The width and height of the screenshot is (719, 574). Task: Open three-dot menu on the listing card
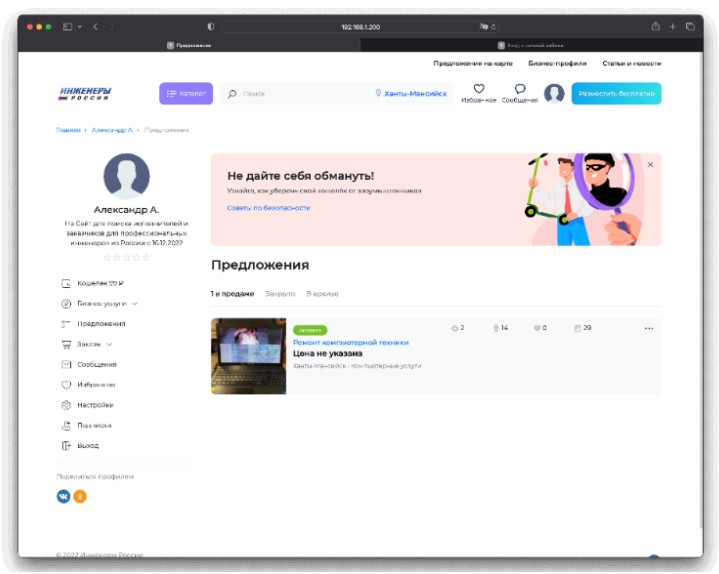coord(648,328)
